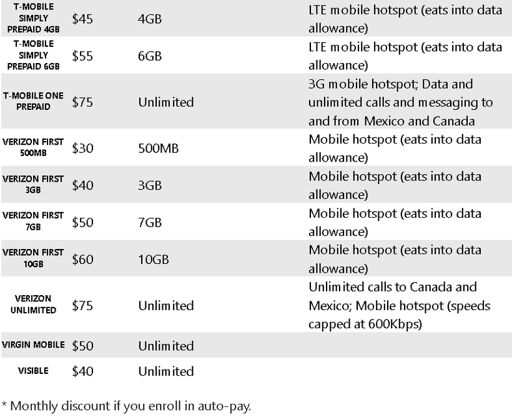Click the Verizon First 10GB plan name
The width and height of the screenshot is (512, 420).
(x=33, y=258)
